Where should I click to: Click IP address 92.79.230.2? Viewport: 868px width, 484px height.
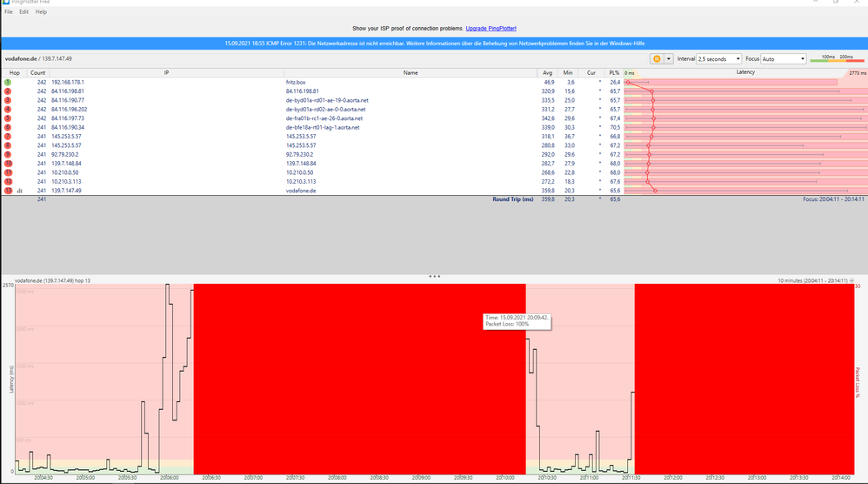coord(64,154)
